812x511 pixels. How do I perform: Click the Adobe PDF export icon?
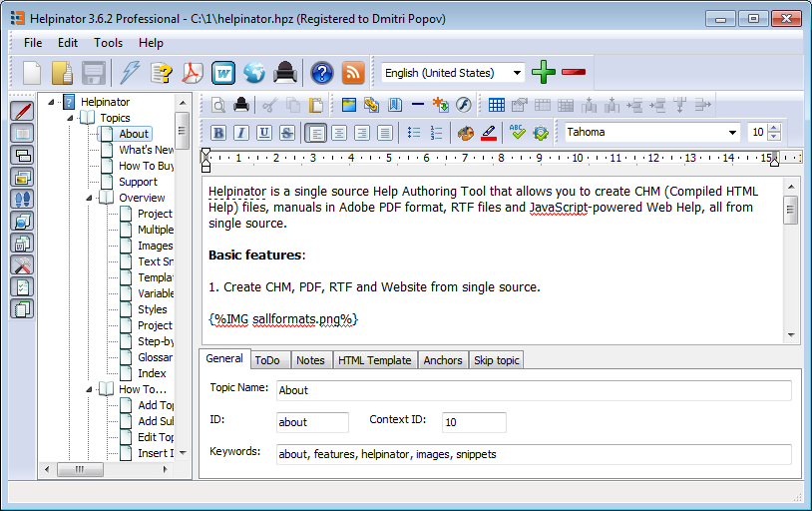click(x=193, y=73)
